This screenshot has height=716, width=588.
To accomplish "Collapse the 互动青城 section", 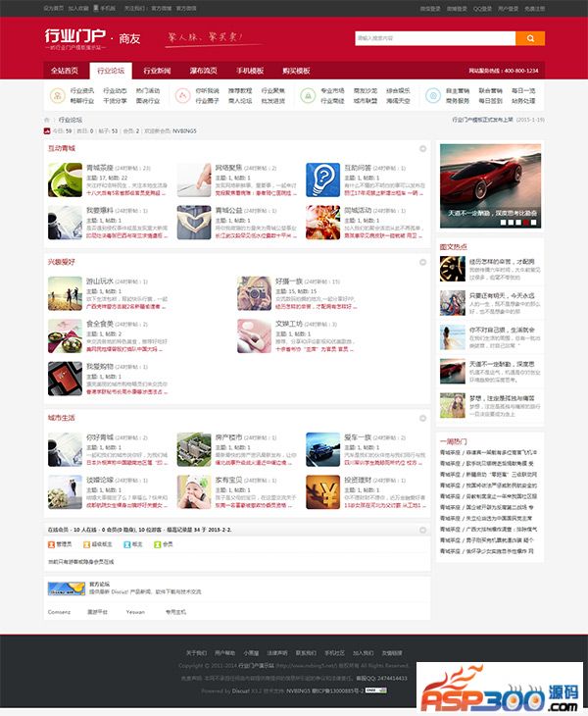I will coord(422,149).
